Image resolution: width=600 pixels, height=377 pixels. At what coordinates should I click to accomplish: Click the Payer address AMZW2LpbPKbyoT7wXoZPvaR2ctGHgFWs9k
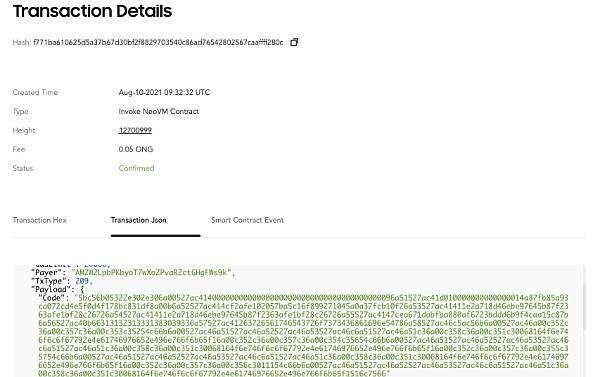tap(152, 273)
